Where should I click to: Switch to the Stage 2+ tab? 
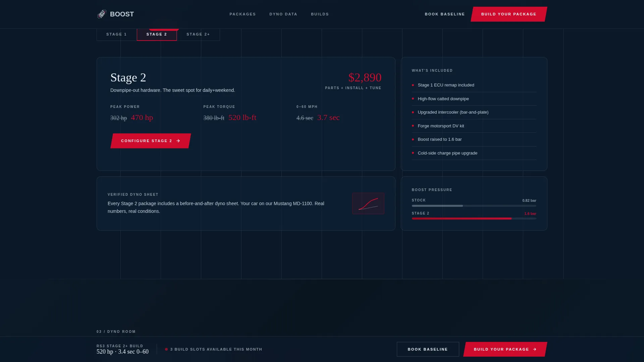point(198,35)
